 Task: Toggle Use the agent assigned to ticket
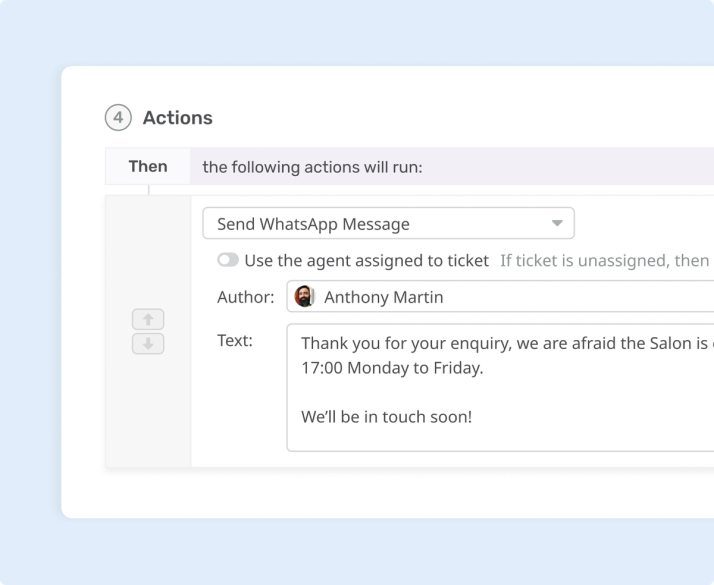click(228, 260)
